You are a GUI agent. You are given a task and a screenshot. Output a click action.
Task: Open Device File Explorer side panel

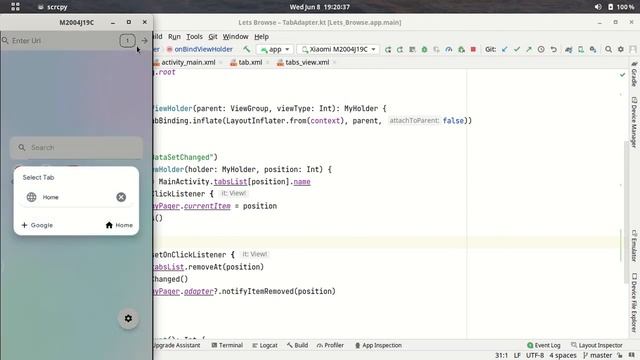tap(634, 302)
